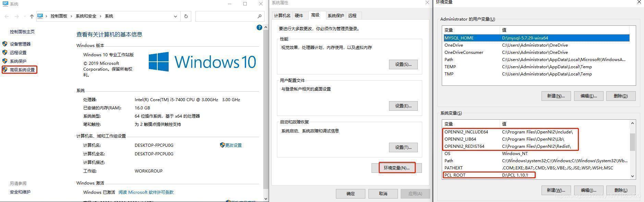Open Security and Maintenance link
Screen dimensions: 644x202
coord(20,192)
